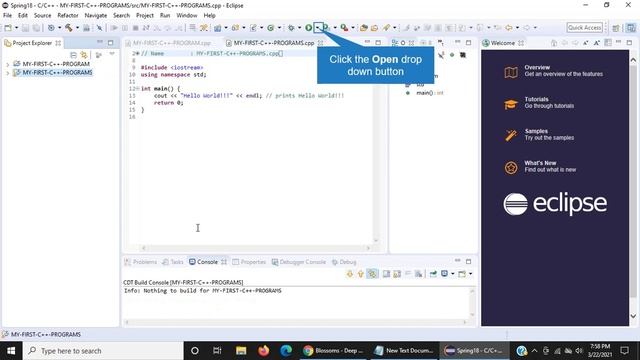Switch to the C/C++ perspective button
The image size is (640, 360).
[x=631, y=28]
